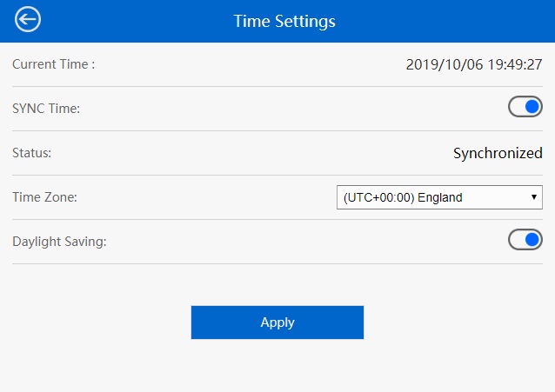Screen dimensions: 555x392
Task: Open the Time Zone dropdown
Action: 439,197
